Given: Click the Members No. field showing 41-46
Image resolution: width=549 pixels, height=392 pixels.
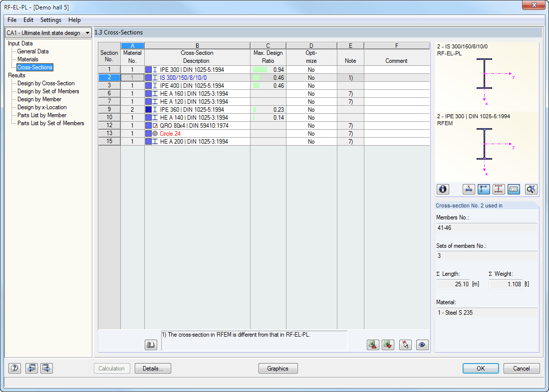Looking at the screenshot, I should 487,228.
